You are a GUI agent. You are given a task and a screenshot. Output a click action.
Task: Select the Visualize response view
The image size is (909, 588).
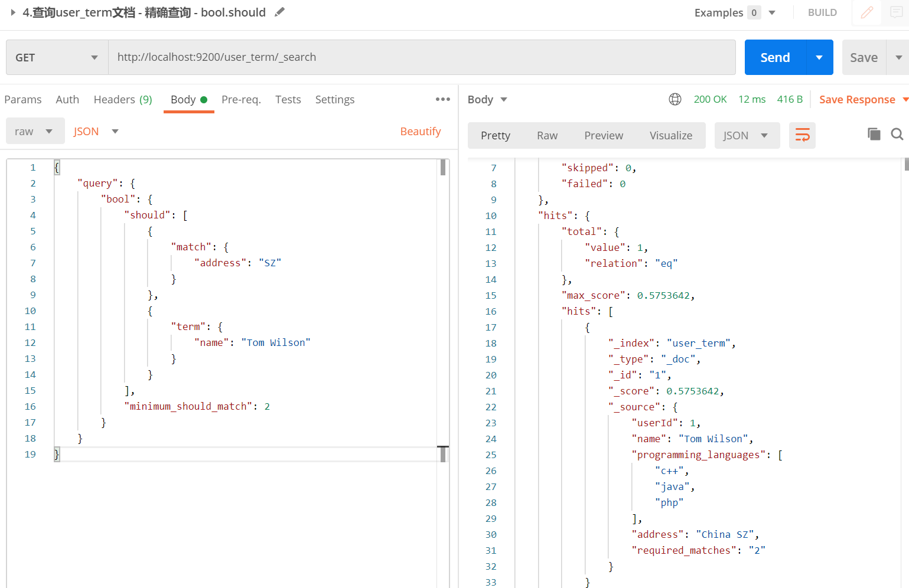pyautogui.click(x=671, y=136)
